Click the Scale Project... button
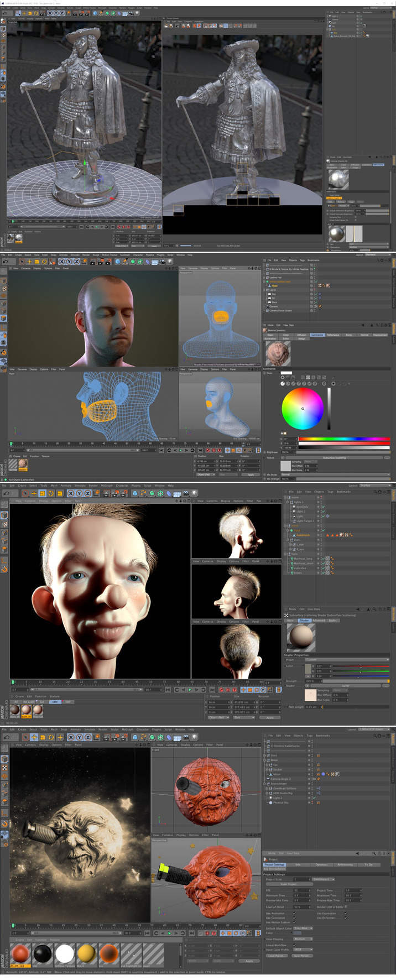Image resolution: width=396 pixels, height=980 pixels. (290, 884)
